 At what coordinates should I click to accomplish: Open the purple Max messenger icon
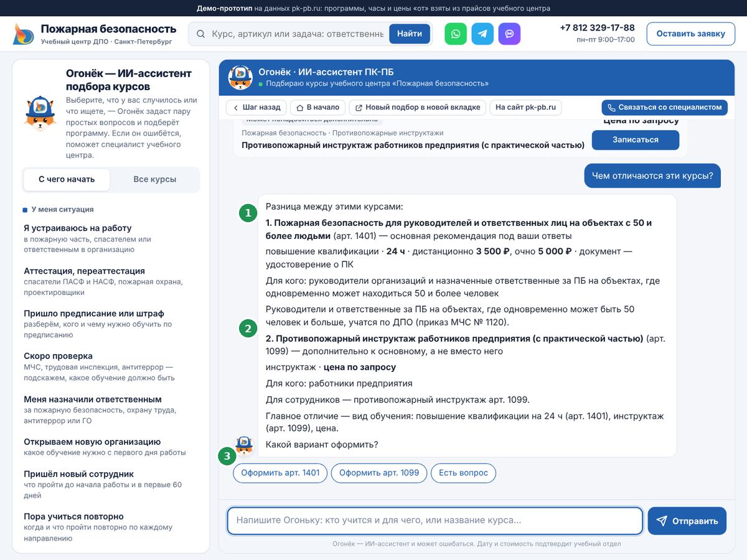[x=509, y=34]
